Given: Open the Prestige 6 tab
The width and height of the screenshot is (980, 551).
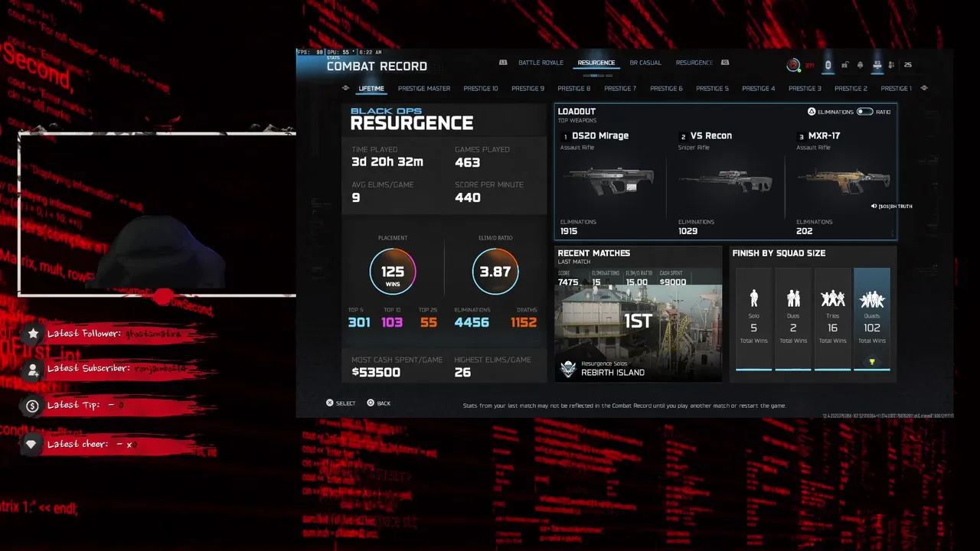Looking at the screenshot, I should pyautogui.click(x=666, y=89).
